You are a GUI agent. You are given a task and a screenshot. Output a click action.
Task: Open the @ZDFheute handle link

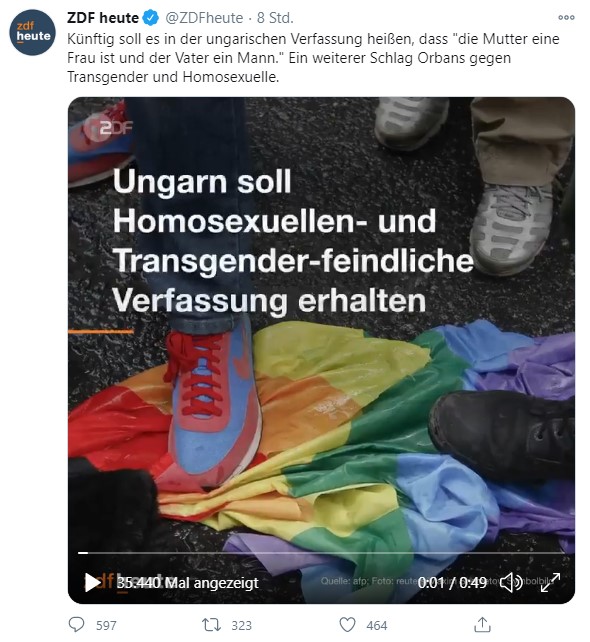204,18
